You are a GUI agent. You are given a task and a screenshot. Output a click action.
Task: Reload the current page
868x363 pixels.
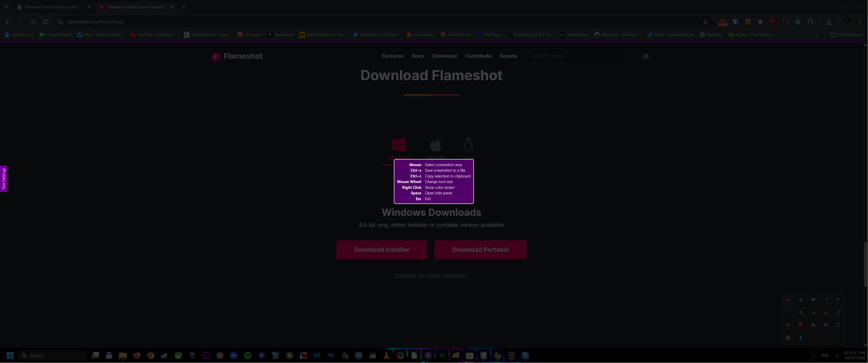click(33, 22)
